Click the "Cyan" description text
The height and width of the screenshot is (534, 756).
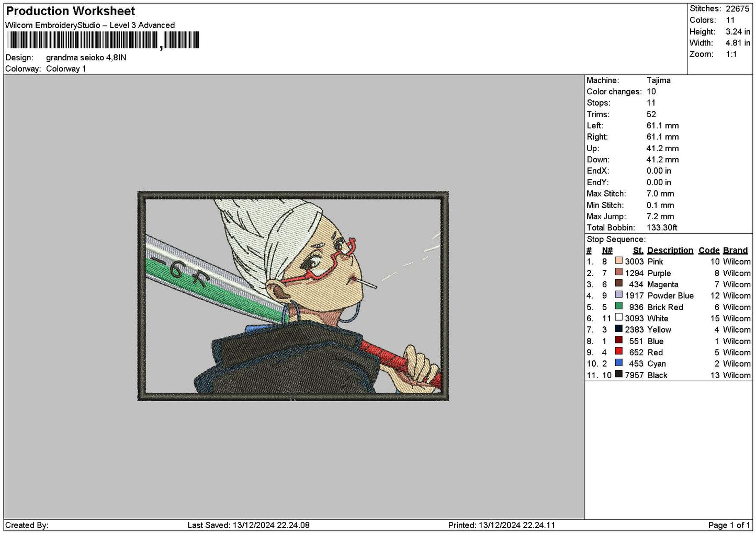[x=657, y=363]
